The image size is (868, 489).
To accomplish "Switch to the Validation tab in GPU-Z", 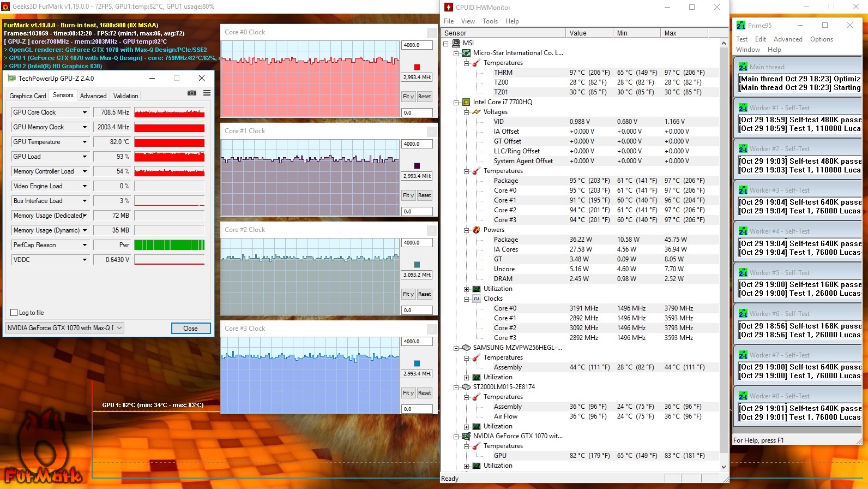I will (x=125, y=96).
